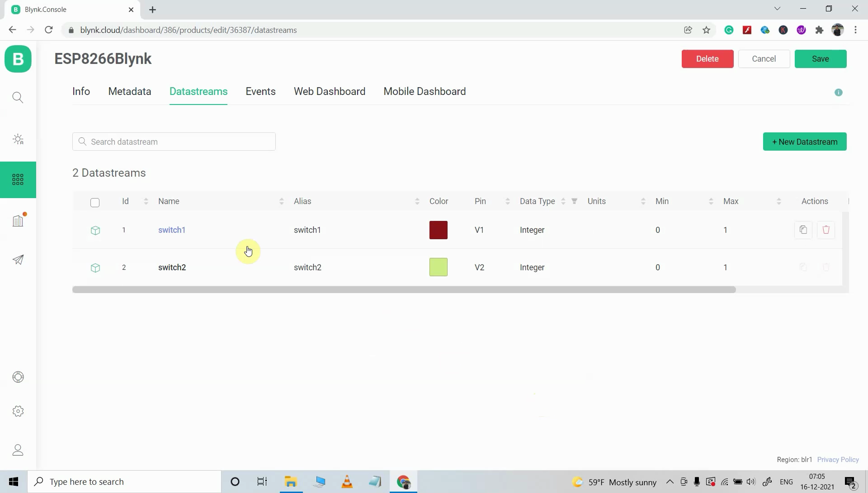This screenshot has height=493, width=868.
Task: Sort by Max using its sort arrows
Action: 778,201
